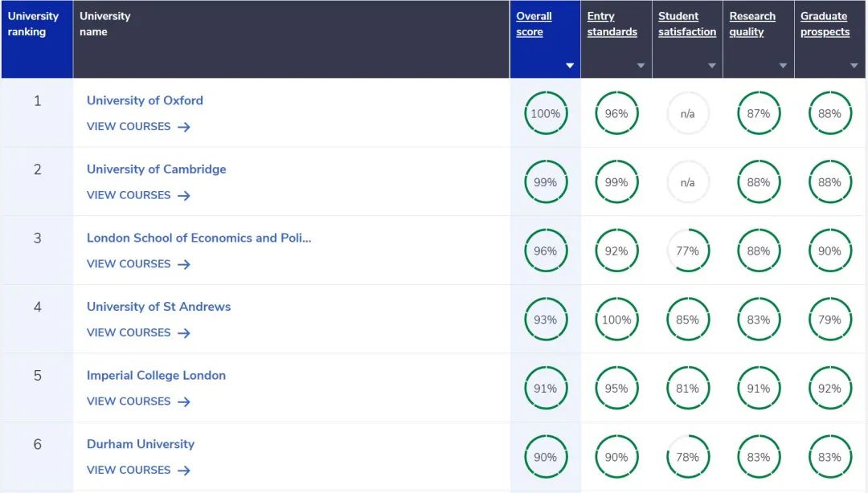Open the University of Oxford link
The image size is (868, 493).
(x=145, y=100)
